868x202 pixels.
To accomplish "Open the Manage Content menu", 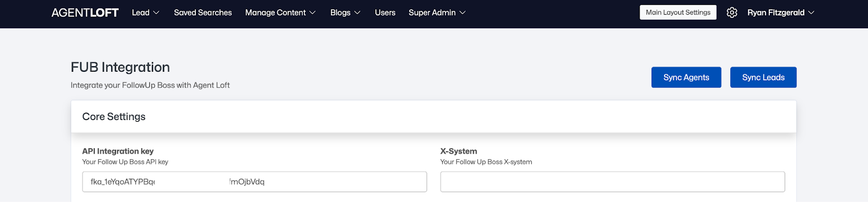I will pyautogui.click(x=276, y=12).
